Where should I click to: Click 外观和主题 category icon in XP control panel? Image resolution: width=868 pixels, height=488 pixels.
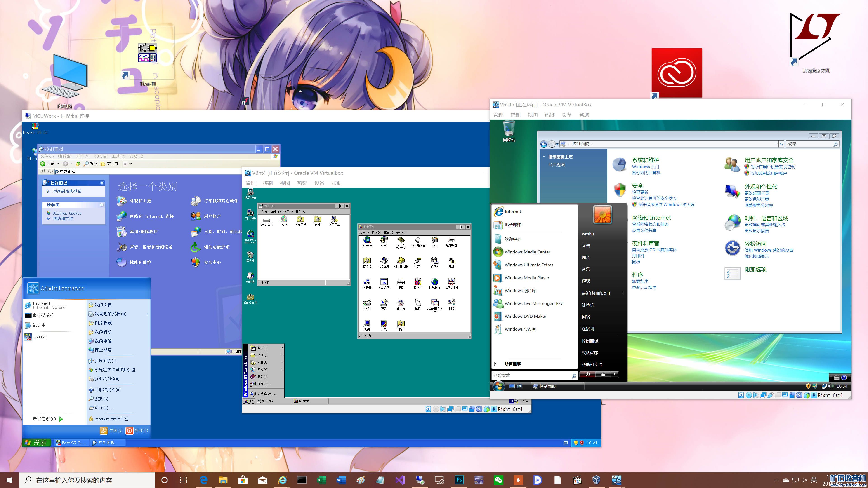(122, 201)
